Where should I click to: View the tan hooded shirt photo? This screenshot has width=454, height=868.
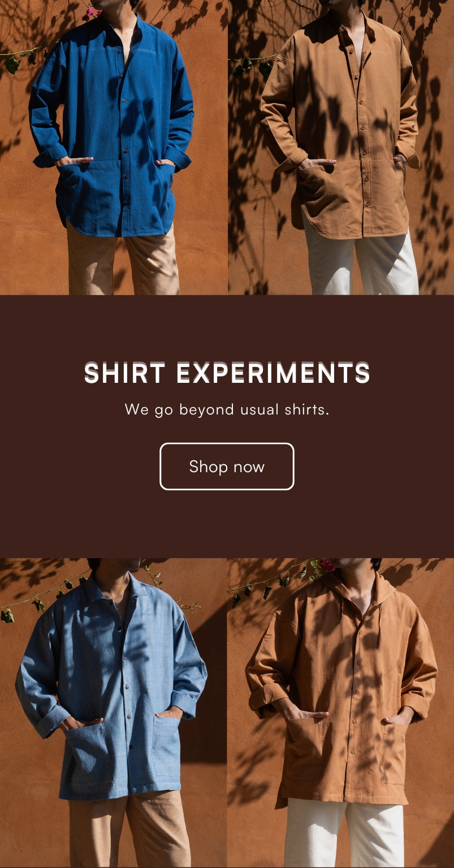point(341,712)
